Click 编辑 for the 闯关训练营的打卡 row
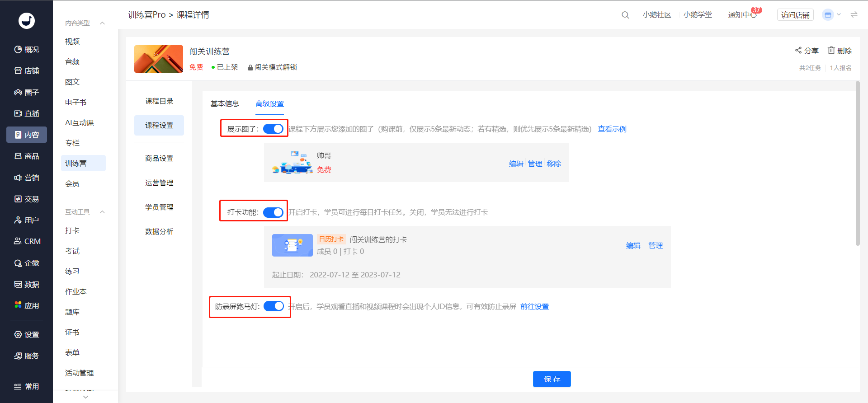Image resolution: width=868 pixels, height=403 pixels. pyautogui.click(x=633, y=246)
